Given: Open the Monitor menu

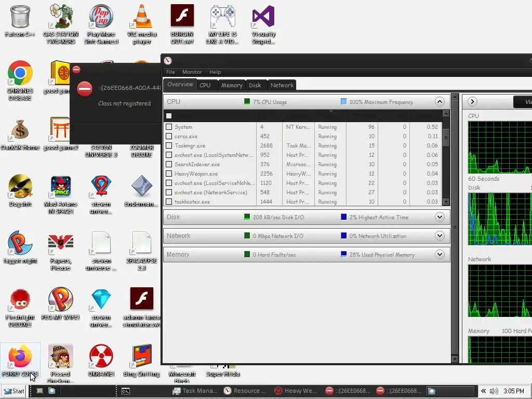Looking at the screenshot, I should (192, 72).
